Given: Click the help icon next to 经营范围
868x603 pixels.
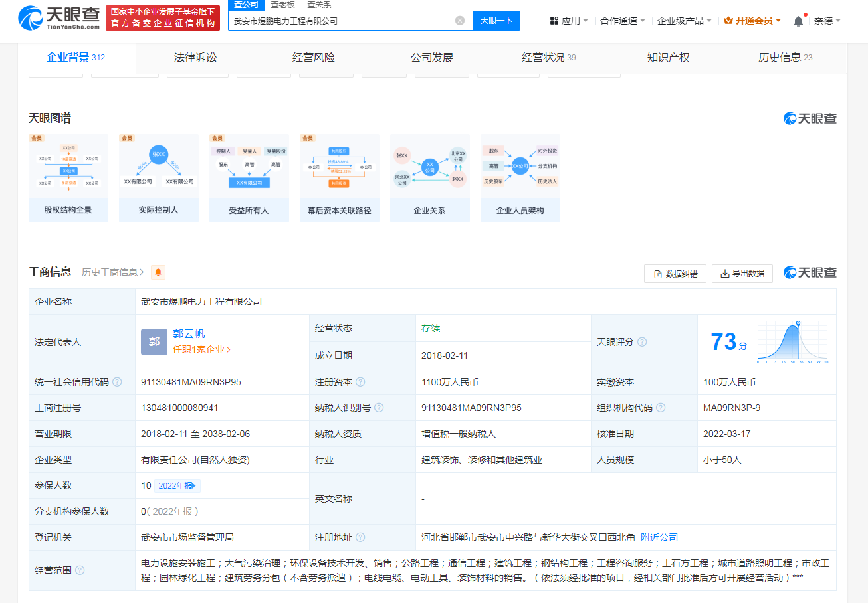Looking at the screenshot, I should [x=80, y=570].
